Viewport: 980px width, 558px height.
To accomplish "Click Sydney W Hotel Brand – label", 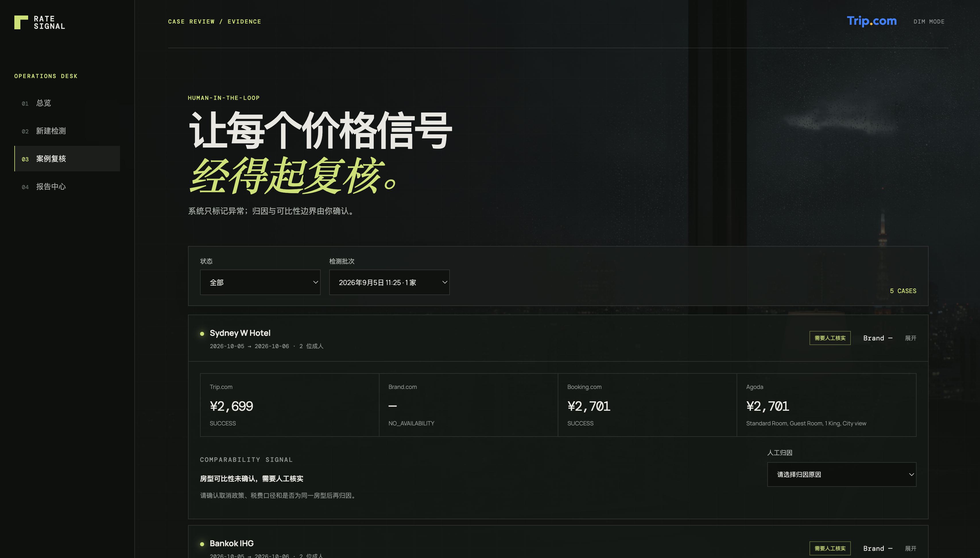I will (x=878, y=338).
